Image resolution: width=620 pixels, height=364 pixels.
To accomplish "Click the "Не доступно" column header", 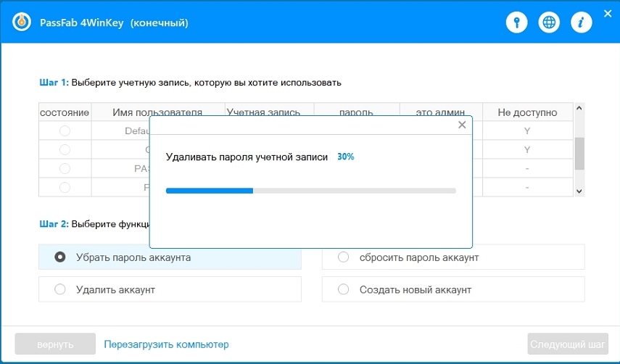I will 527,112.
